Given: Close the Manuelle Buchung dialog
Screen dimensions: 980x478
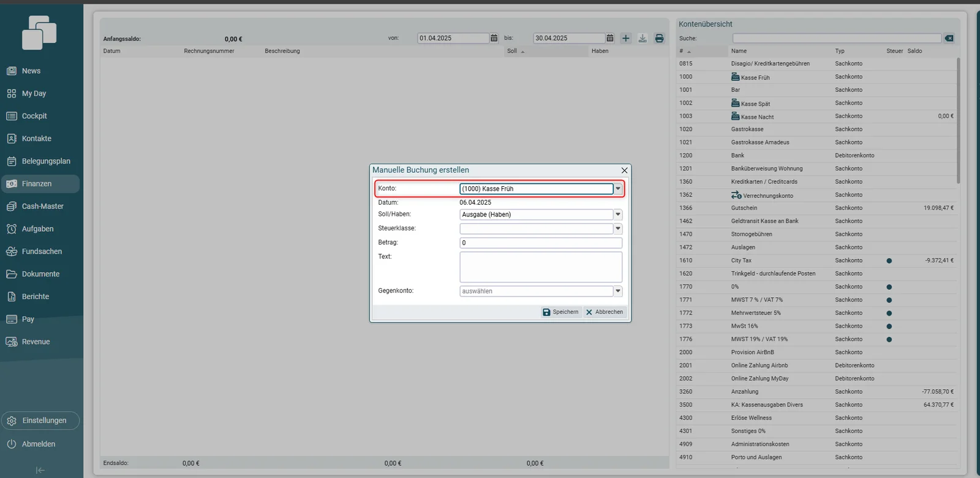Looking at the screenshot, I should point(624,170).
